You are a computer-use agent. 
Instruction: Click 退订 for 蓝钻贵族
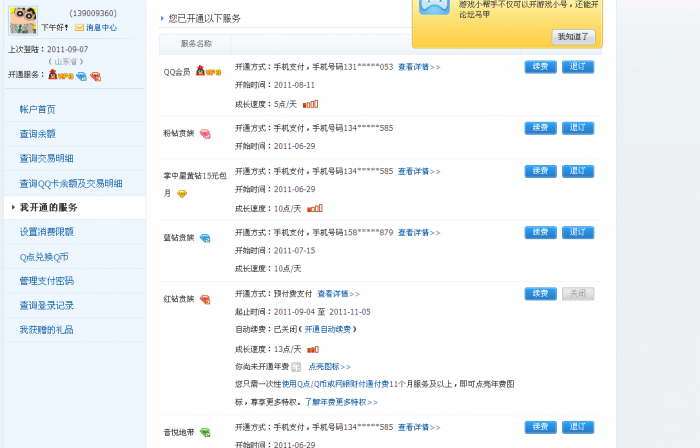578,232
